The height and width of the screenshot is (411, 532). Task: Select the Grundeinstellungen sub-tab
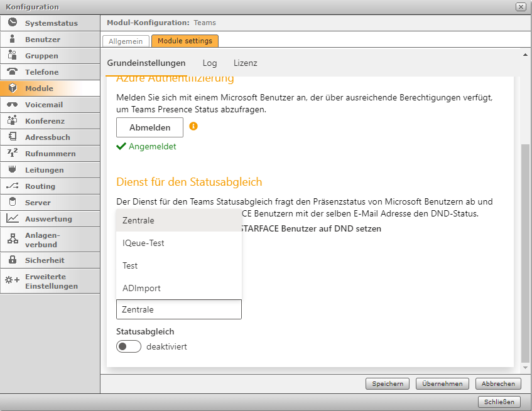[146, 63]
